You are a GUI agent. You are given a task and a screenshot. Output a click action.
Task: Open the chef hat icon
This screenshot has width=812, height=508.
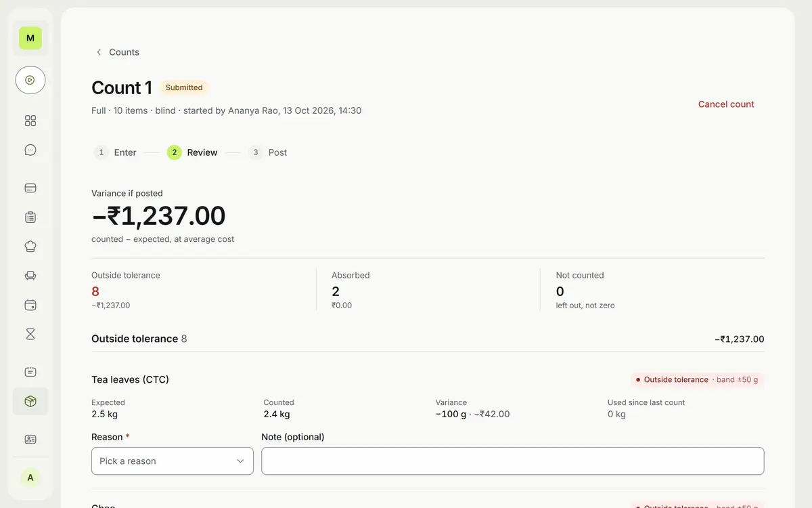[x=30, y=247]
